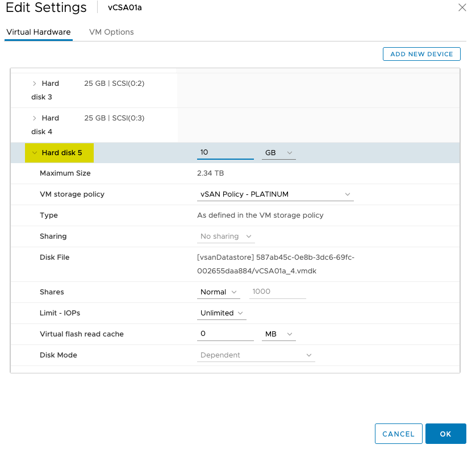Click the vCSA01a VM name in title
This screenshot has width=476, height=453.
(125, 7)
